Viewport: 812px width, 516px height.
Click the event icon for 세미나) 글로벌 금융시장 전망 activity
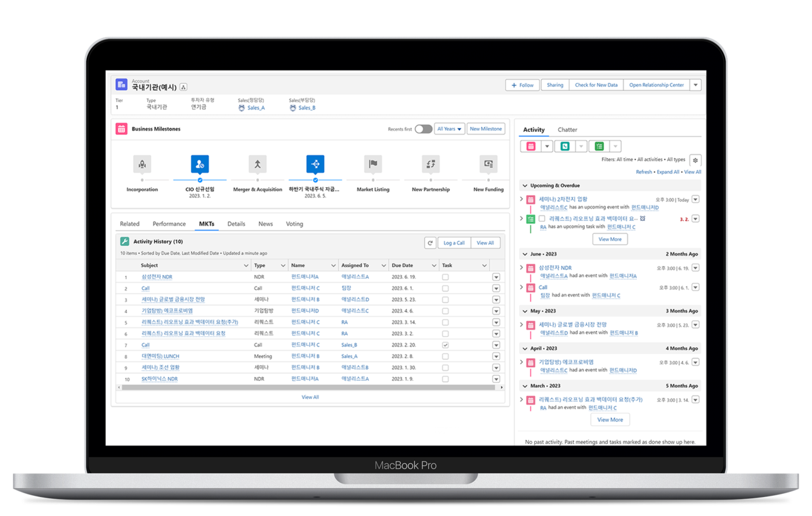pyautogui.click(x=531, y=325)
